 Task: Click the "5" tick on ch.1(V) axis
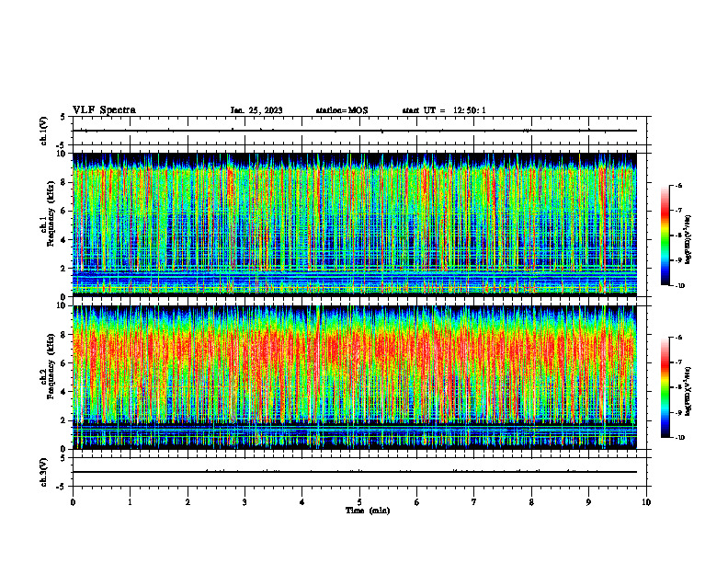(63, 118)
